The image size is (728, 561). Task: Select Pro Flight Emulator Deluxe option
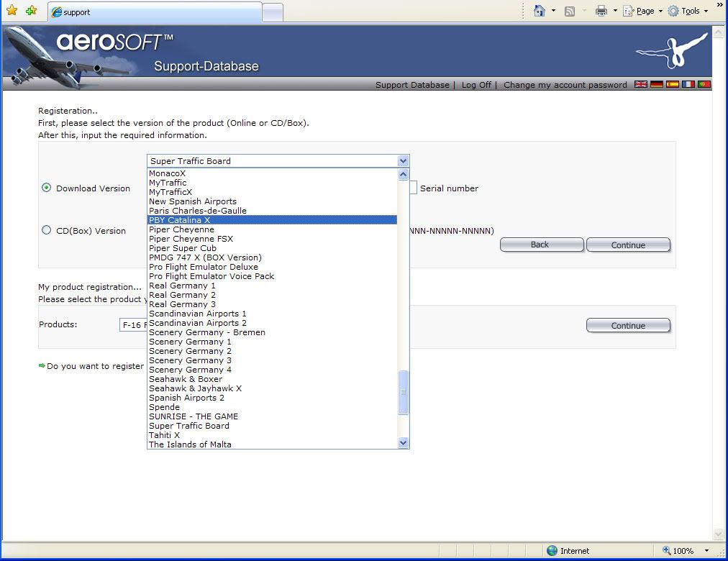click(x=272, y=267)
